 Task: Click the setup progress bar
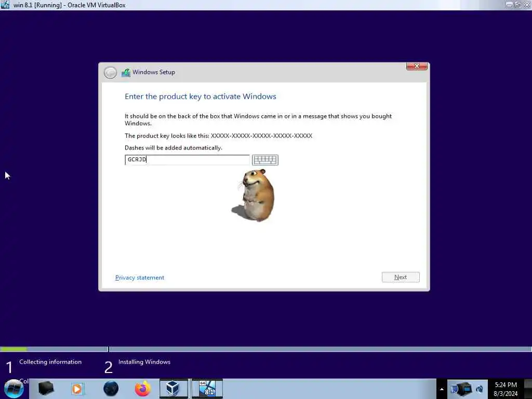click(266, 349)
